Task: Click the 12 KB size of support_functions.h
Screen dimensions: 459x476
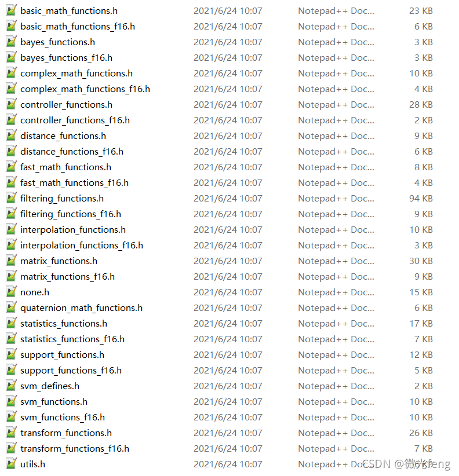Action: [x=421, y=355]
